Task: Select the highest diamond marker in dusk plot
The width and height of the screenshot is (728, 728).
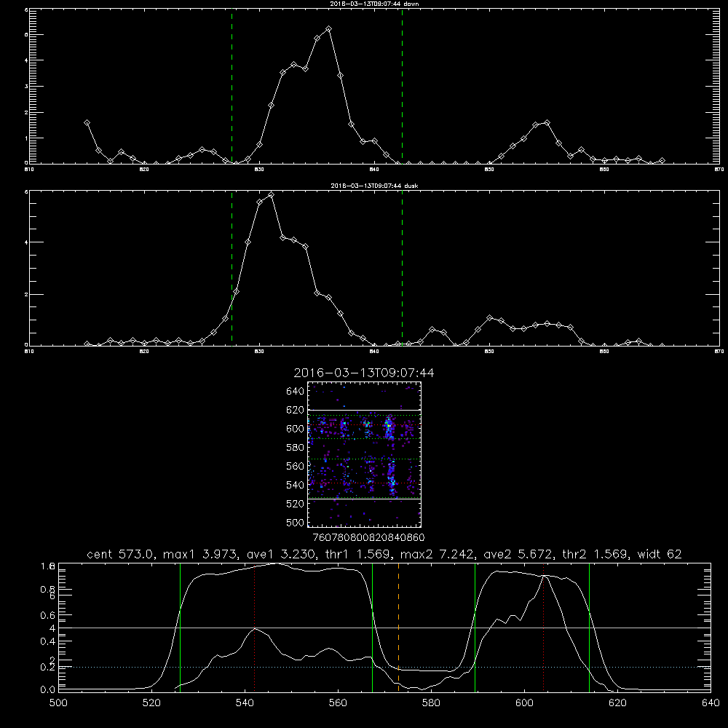Action: (271, 195)
